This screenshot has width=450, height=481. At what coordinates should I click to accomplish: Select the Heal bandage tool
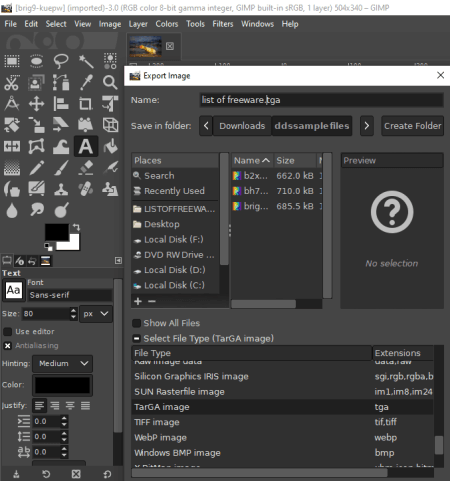click(86, 189)
